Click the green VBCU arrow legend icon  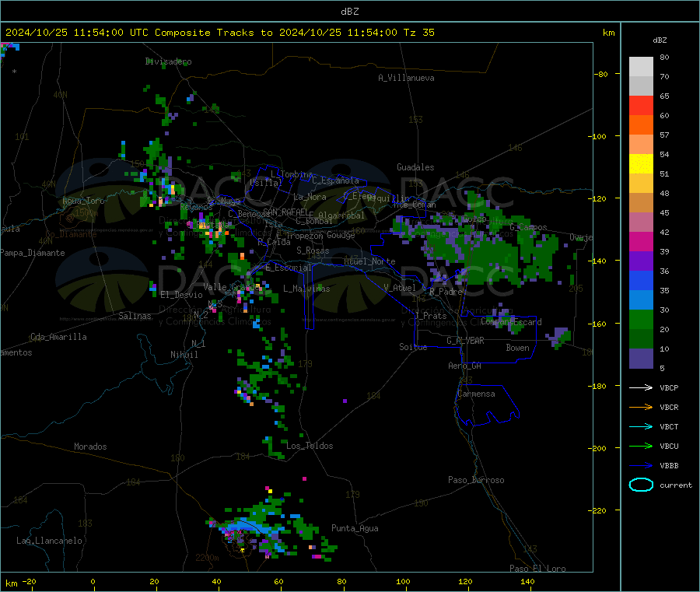click(x=641, y=446)
